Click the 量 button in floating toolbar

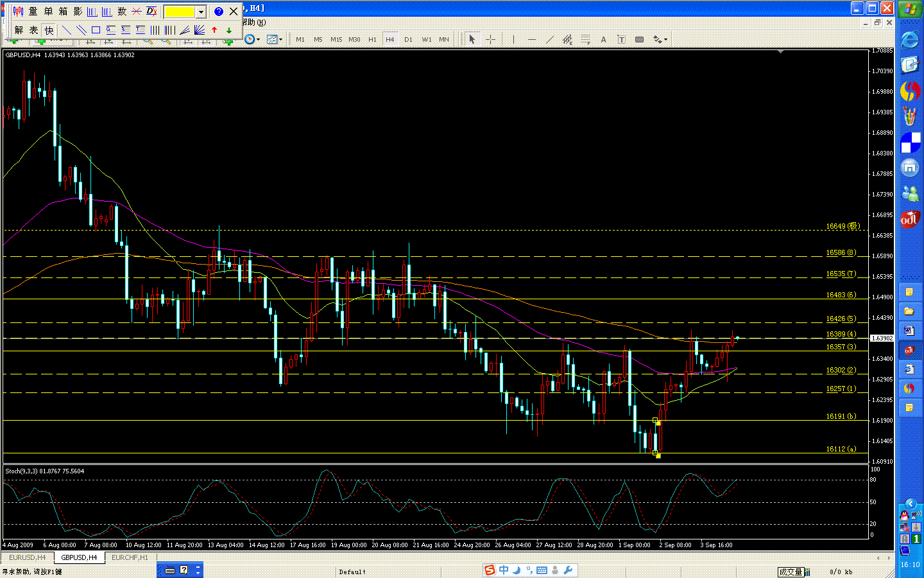[x=33, y=12]
